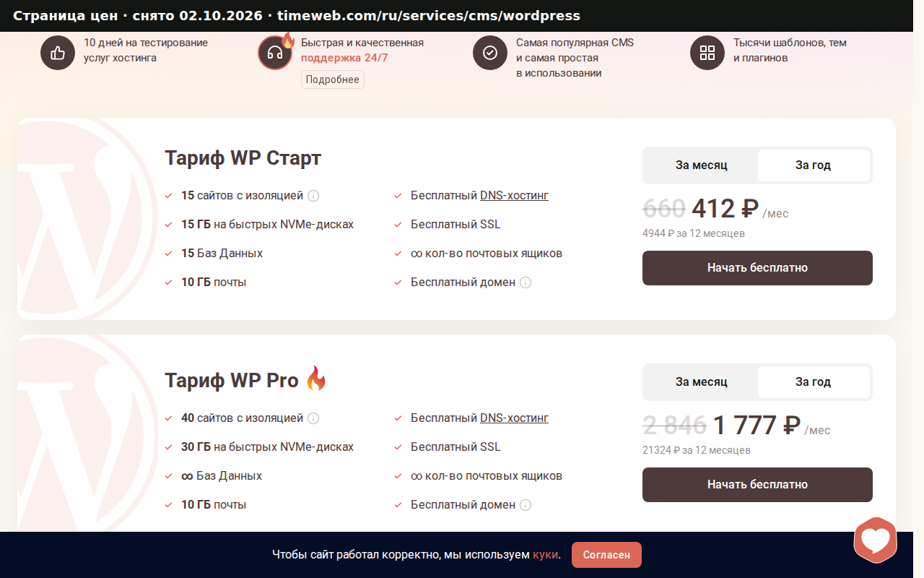Click the поддержка 24/7 highlighted text

(344, 58)
